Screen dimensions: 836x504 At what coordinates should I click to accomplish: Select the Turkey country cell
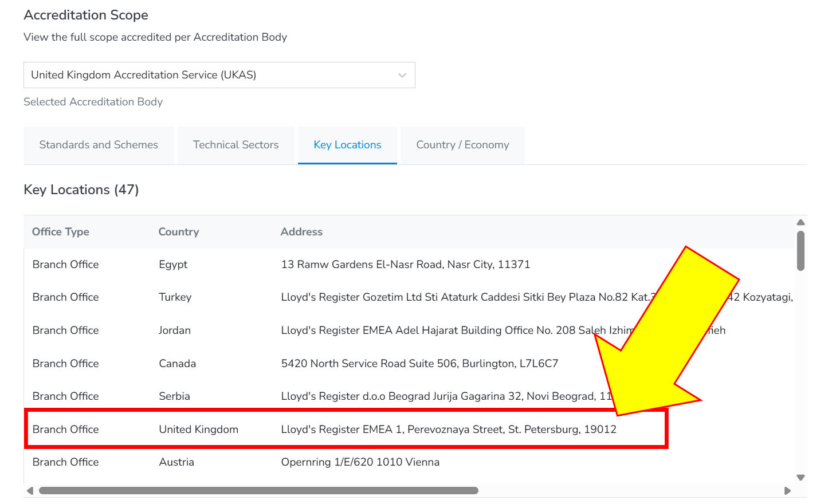[x=175, y=297]
